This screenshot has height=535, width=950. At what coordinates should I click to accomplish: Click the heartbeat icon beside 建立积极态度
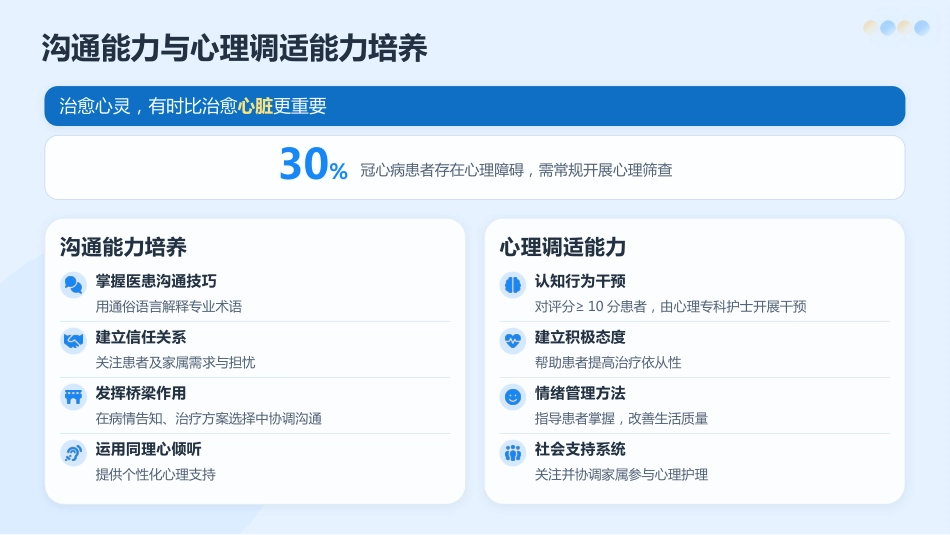tap(513, 341)
